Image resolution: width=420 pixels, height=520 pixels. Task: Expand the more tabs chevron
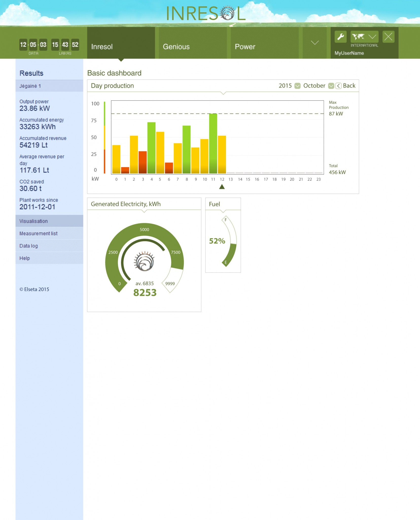(x=314, y=43)
